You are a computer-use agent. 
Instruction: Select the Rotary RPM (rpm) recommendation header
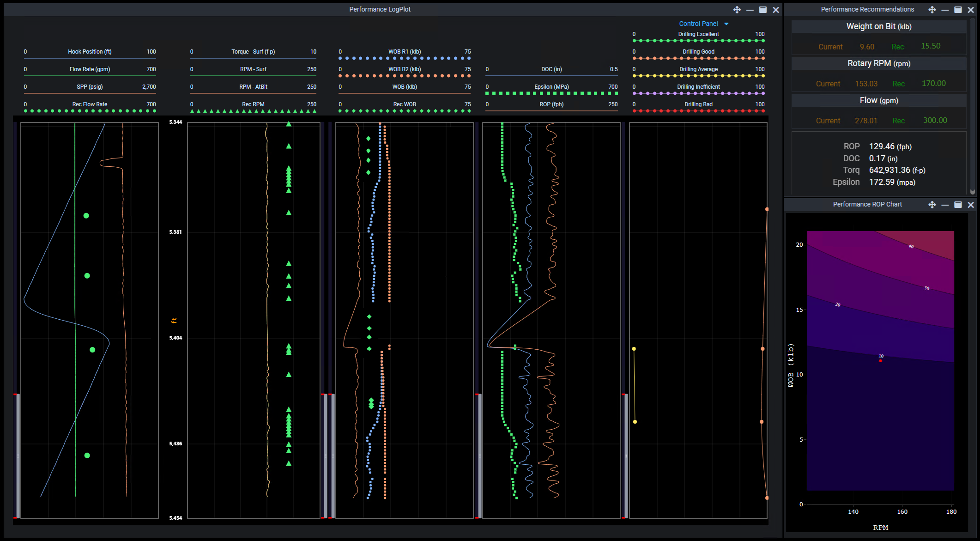pos(878,63)
